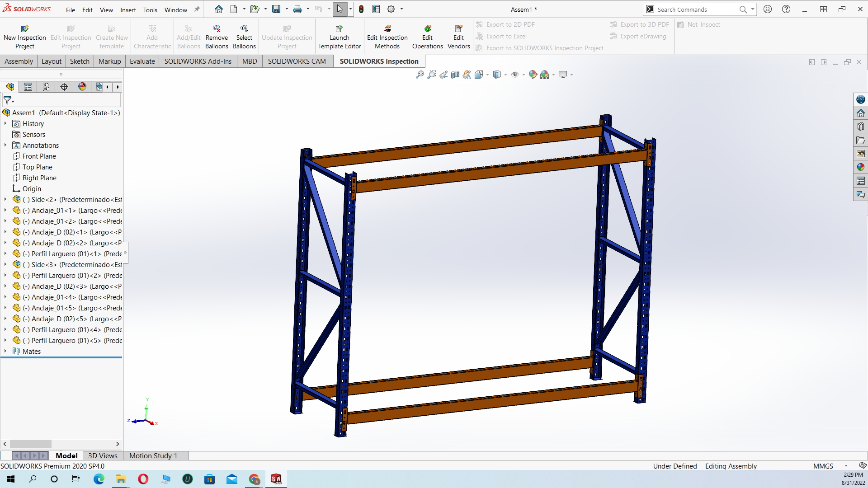Screen dimensions: 868x488
Task: Open the Insert menu
Action: pos(128,9)
